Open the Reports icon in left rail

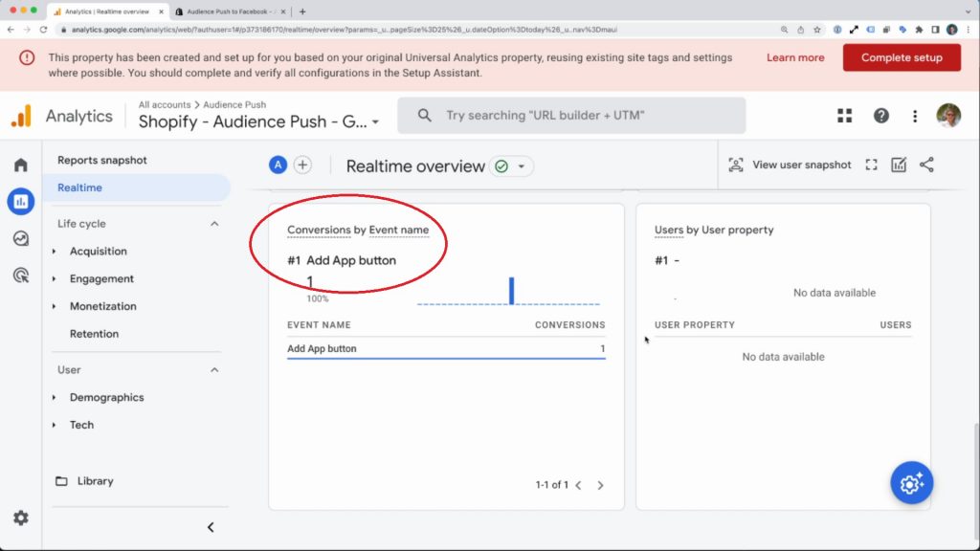coord(21,201)
